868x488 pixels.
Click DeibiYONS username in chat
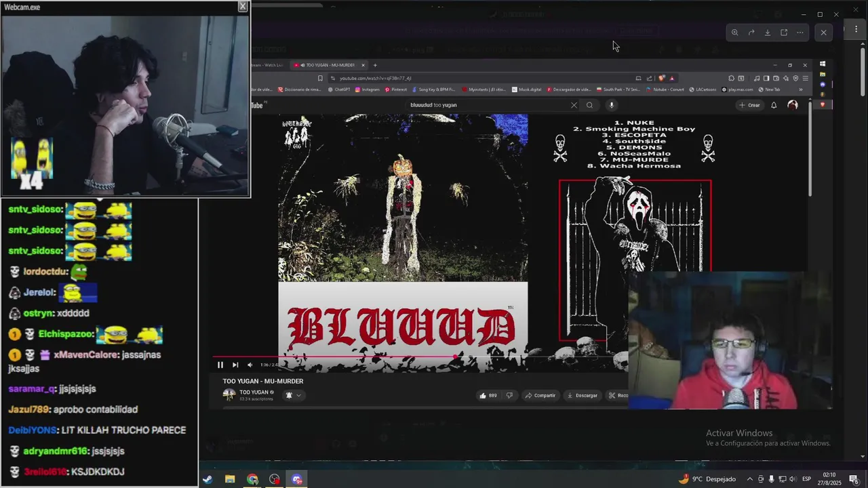click(x=33, y=430)
